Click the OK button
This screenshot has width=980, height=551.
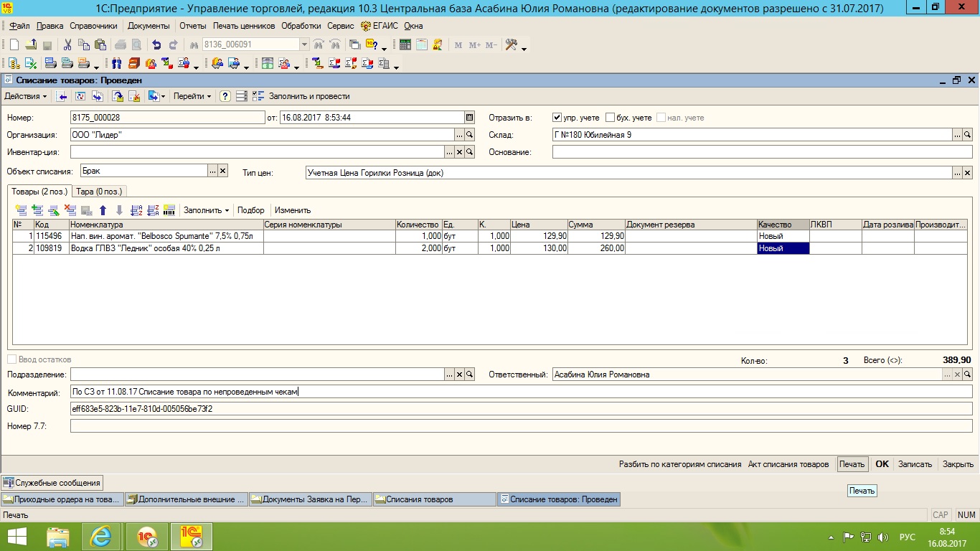(x=882, y=464)
